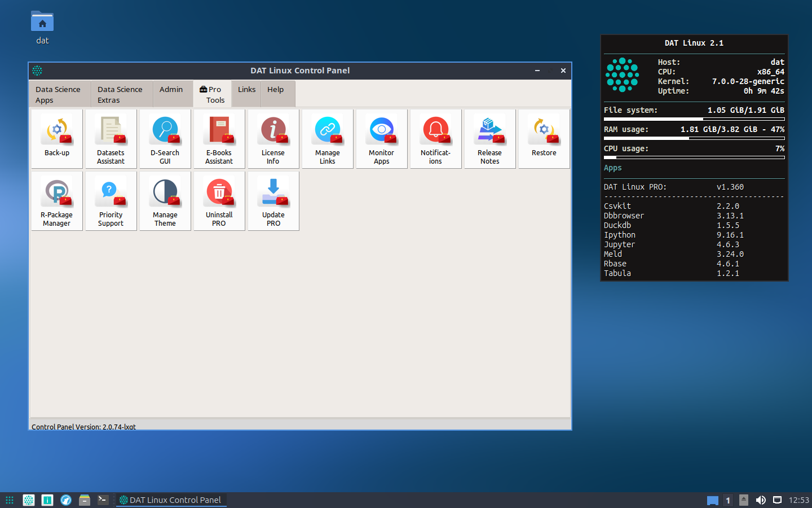Open the teal info app in taskbar
The image size is (812, 508).
click(x=47, y=500)
